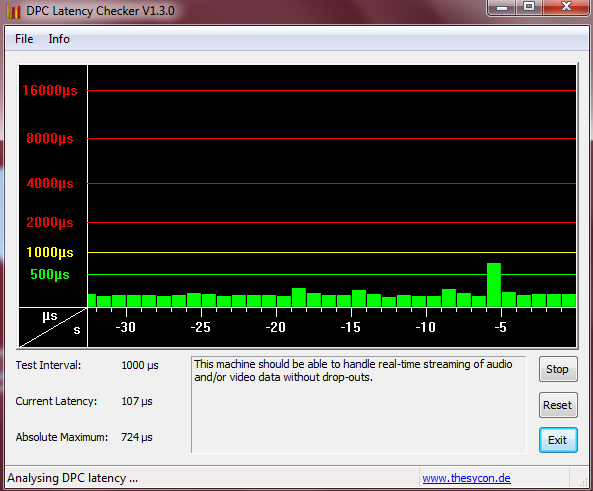Click the DPC Latency Checker title icon
Viewport: 593px width, 491px height.
(x=13, y=11)
